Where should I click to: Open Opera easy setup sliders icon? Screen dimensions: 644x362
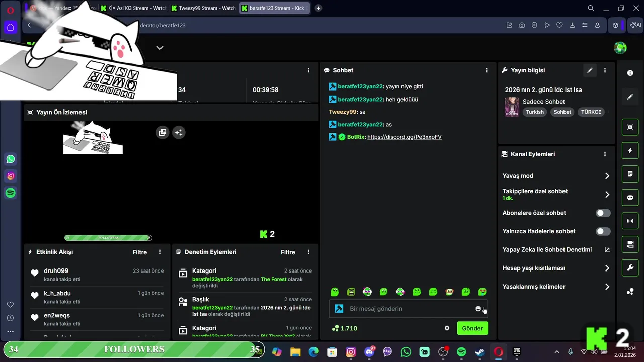[x=585, y=25]
